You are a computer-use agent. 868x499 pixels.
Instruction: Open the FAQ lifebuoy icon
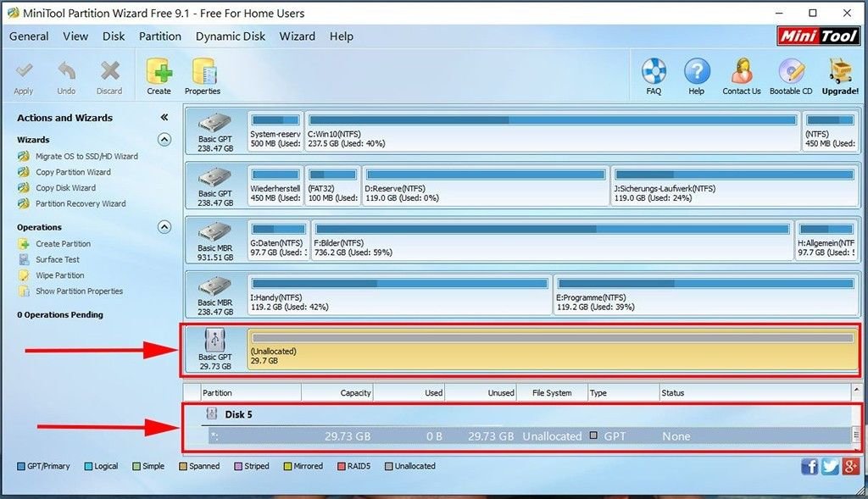pos(654,71)
